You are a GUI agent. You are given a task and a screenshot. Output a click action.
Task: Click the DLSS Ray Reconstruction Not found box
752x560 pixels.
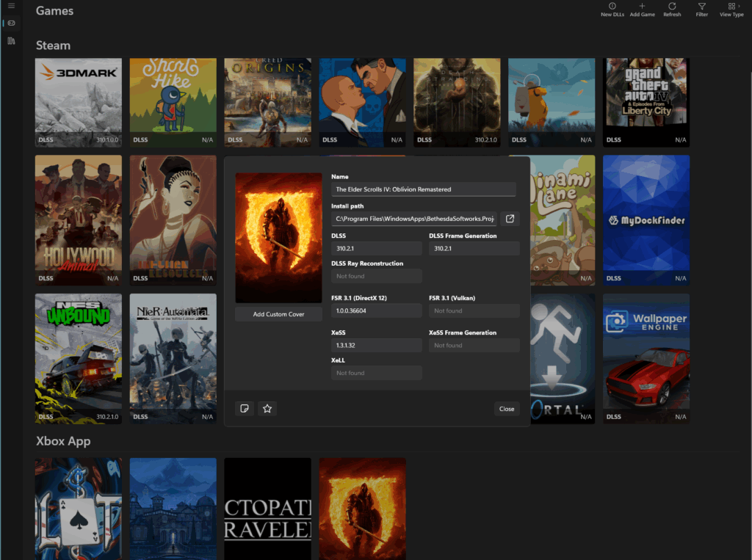(x=377, y=276)
